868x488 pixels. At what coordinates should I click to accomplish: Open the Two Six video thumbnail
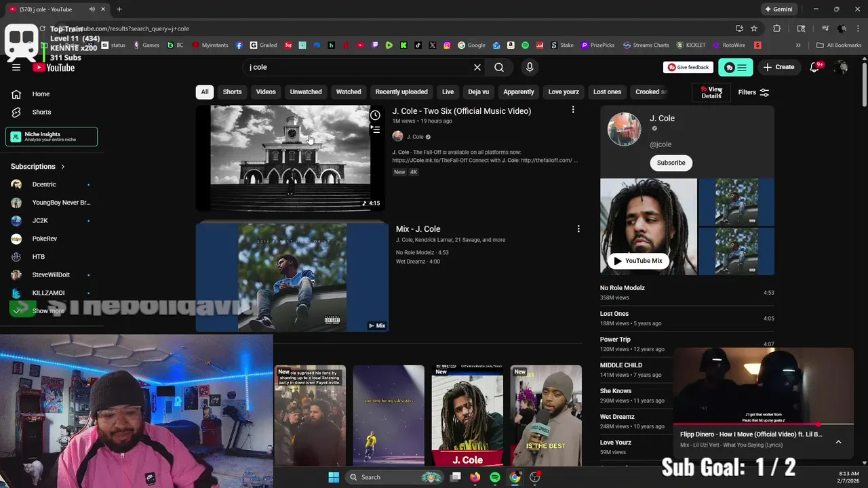point(290,158)
